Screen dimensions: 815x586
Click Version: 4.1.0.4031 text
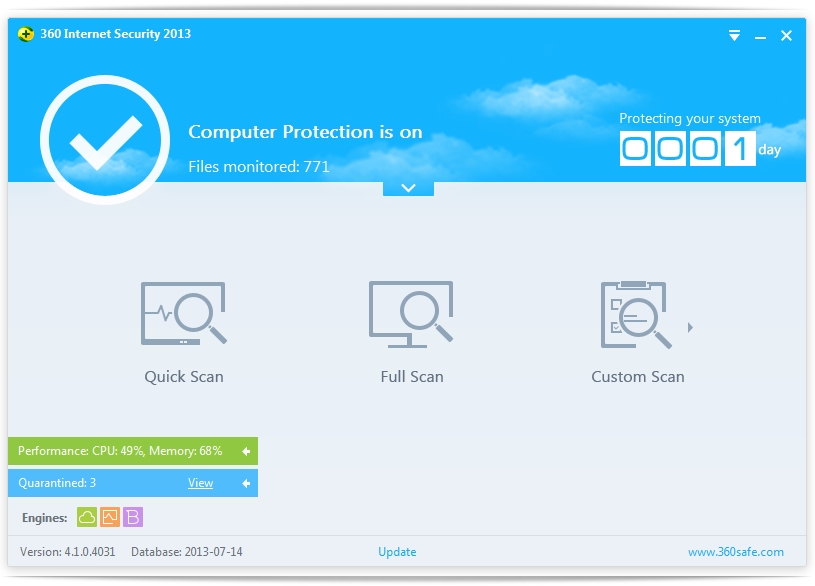coord(68,552)
